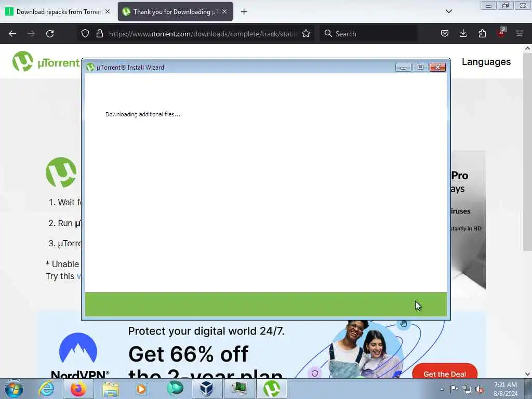This screenshot has width=532, height=399.
Task: Go back with the browser back arrow
Action: coord(12,34)
